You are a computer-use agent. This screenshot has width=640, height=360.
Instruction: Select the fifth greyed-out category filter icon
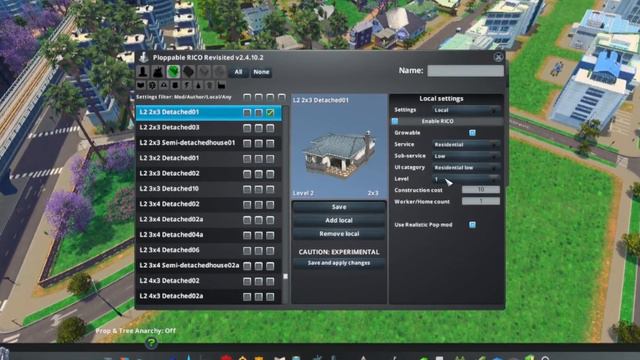tap(204, 72)
